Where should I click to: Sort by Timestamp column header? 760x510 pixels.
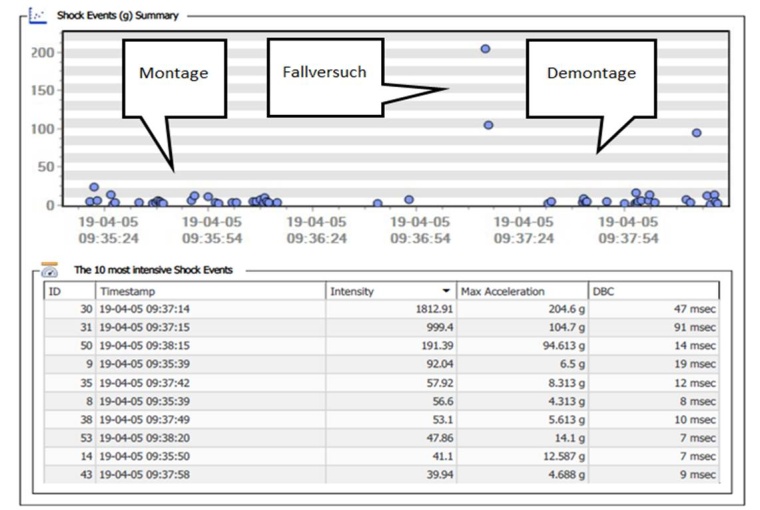tap(210, 291)
